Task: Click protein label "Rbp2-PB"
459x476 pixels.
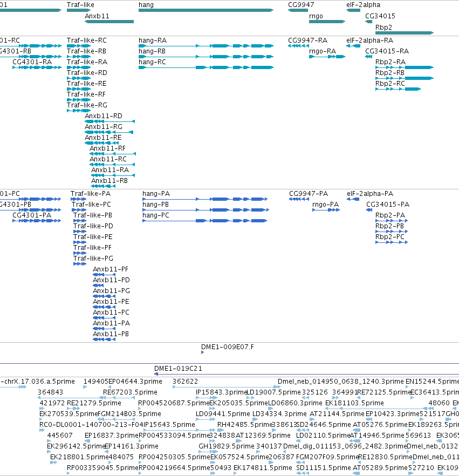Action: [389, 226]
